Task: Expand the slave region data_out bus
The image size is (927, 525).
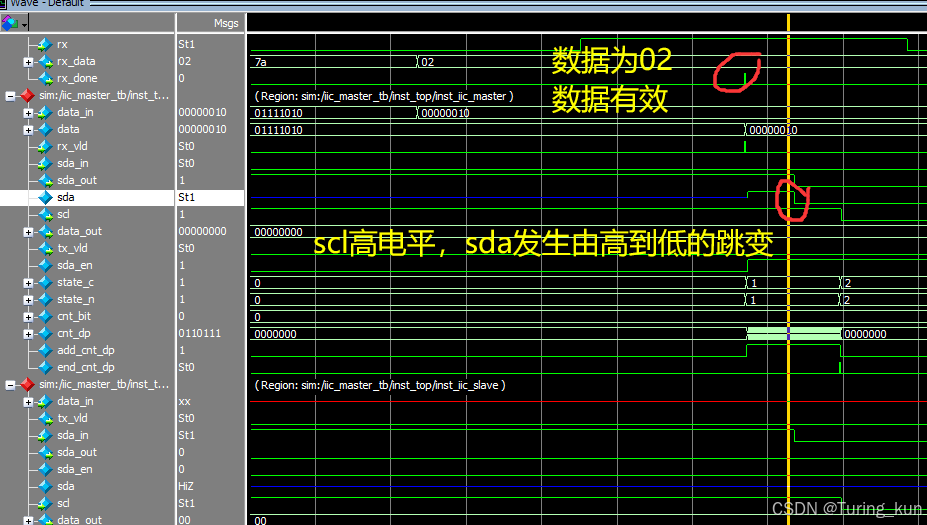Action: point(28,520)
